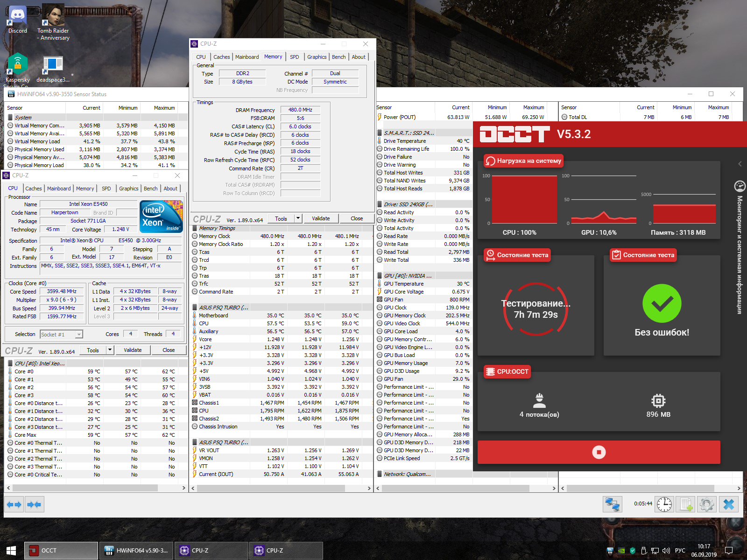Open Bench tab in CPU-Z memory window

point(339,57)
